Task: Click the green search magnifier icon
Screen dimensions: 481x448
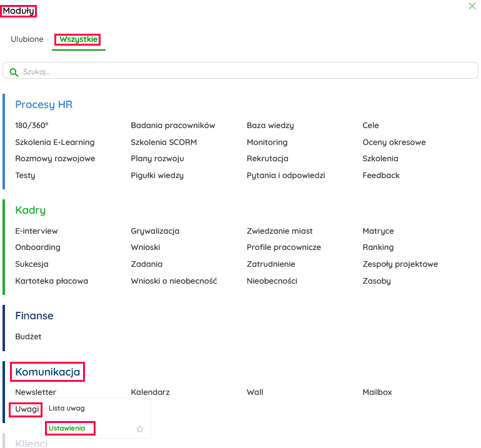Action: (x=14, y=72)
